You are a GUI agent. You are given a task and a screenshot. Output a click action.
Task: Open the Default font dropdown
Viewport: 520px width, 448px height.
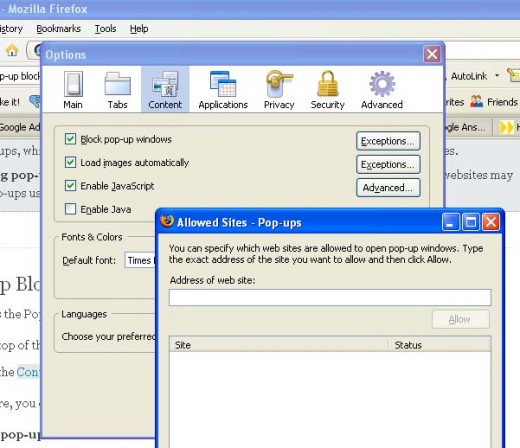pyautogui.click(x=140, y=260)
